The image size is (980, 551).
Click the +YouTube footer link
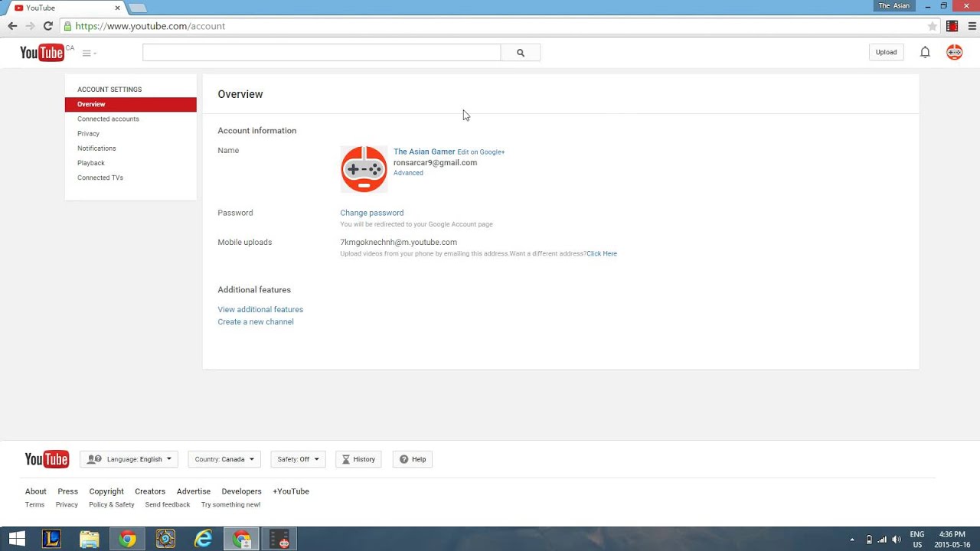[x=291, y=491]
